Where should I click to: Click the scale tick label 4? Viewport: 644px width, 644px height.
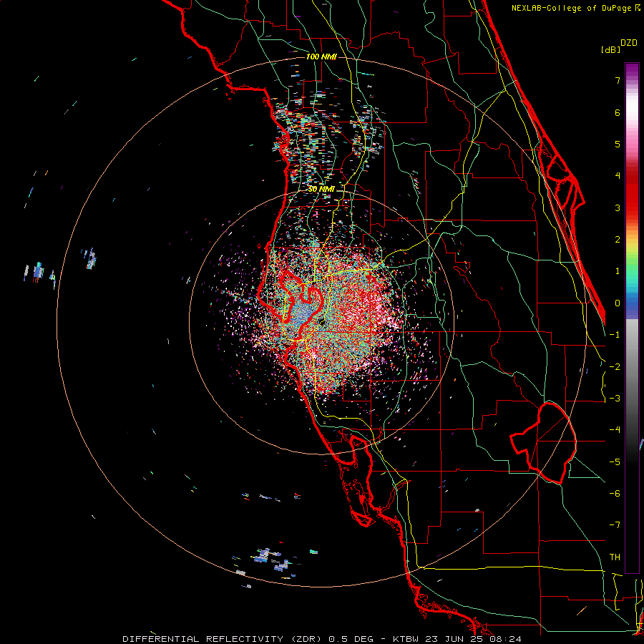618,176
